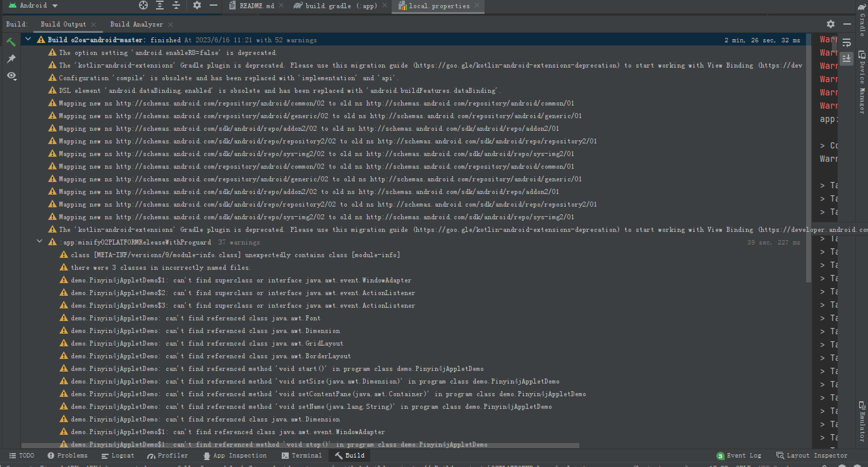Open the Terminal tool window
868x467 pixels.
[x=302, y=456]
